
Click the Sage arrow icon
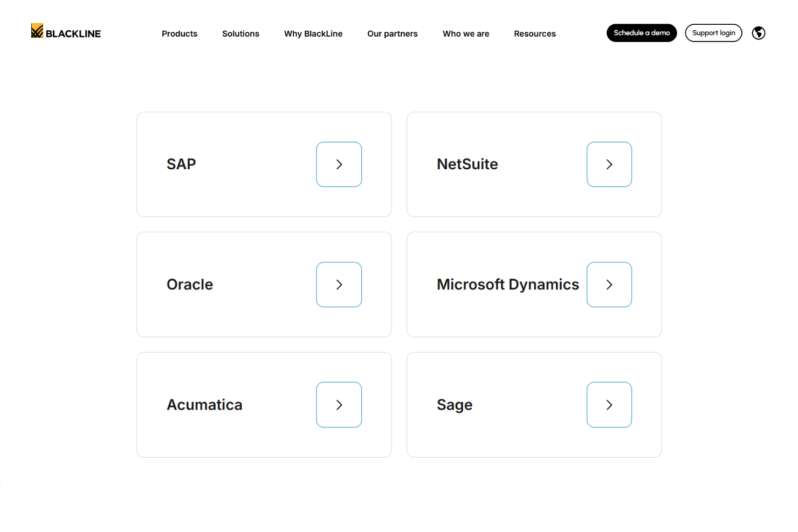click(609, 405)
